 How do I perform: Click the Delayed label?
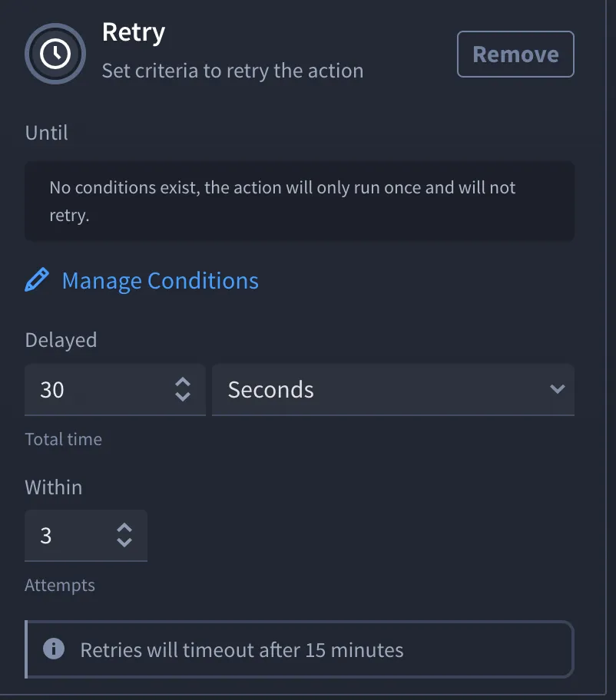pos(61,340)
